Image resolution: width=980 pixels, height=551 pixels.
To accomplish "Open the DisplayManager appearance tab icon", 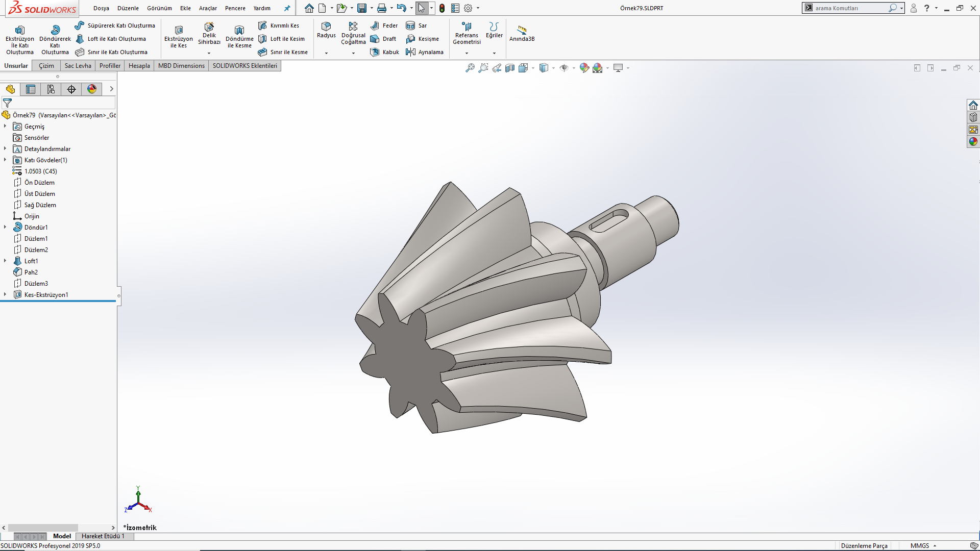I will pos(92,89).
